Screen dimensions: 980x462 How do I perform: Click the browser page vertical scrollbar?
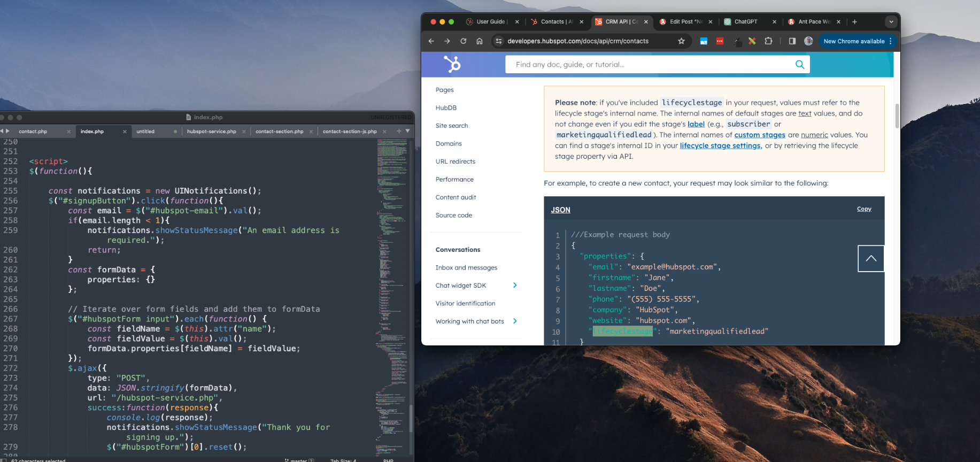point(897,115)
